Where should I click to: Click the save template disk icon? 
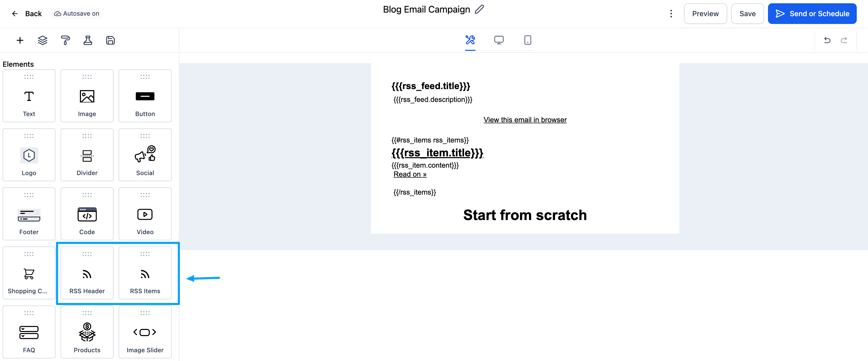click(x=110, y=40)
